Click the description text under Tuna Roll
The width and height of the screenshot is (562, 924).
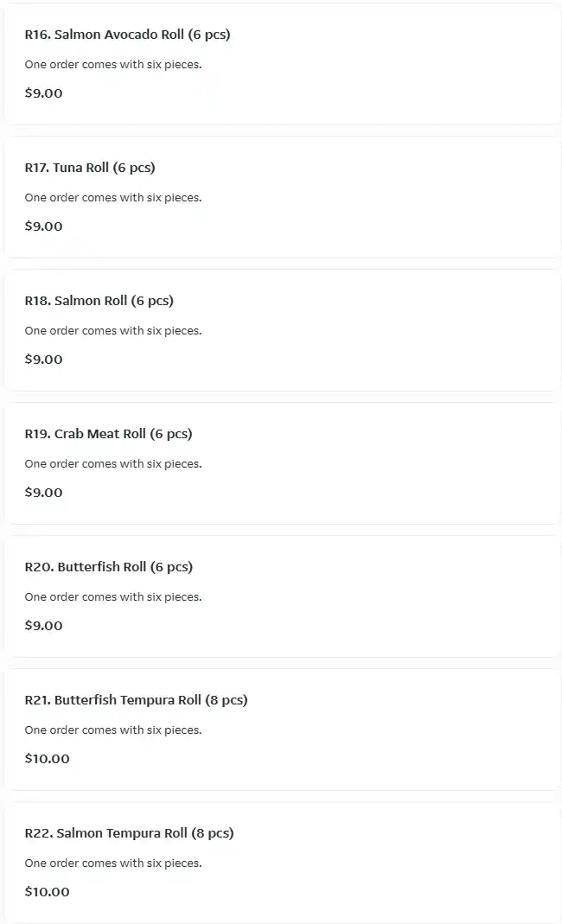click(x=112, y=198)
